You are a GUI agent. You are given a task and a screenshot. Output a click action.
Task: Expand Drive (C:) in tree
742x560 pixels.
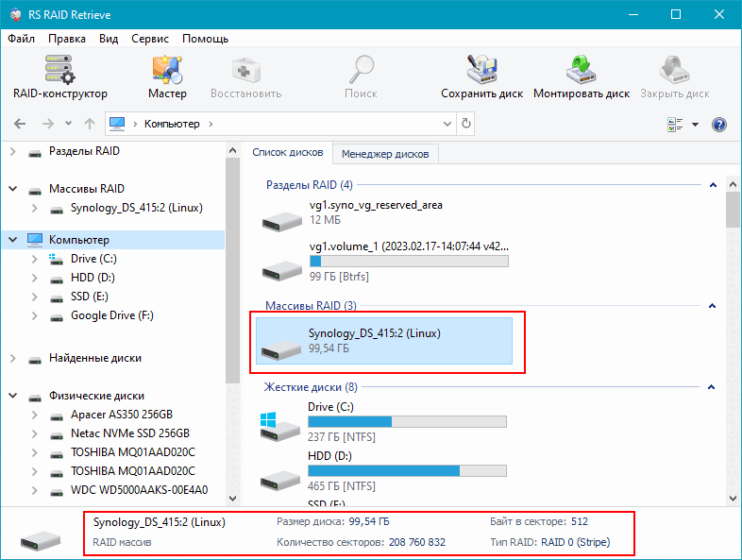click(35, 259)
